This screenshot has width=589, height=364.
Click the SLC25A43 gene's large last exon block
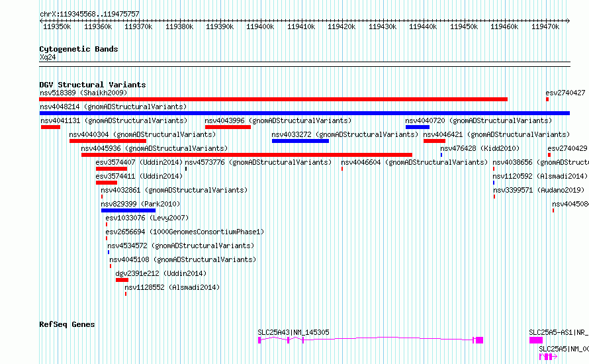point(479,340)
